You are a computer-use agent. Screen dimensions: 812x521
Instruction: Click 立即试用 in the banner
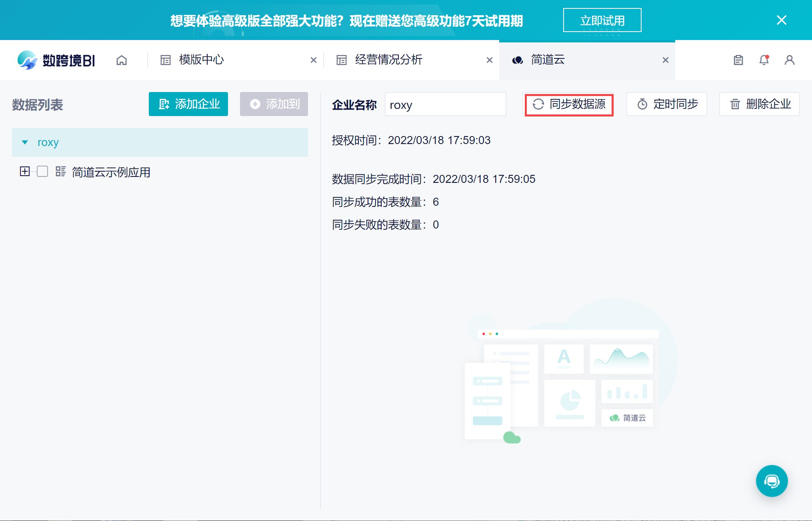(602, 20)
